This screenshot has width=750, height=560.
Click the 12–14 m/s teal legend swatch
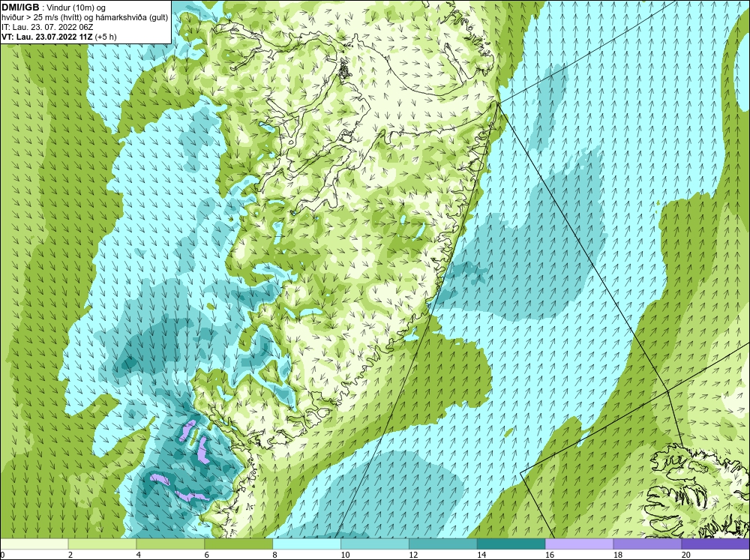pyautogui.click(x=443, y=544)
